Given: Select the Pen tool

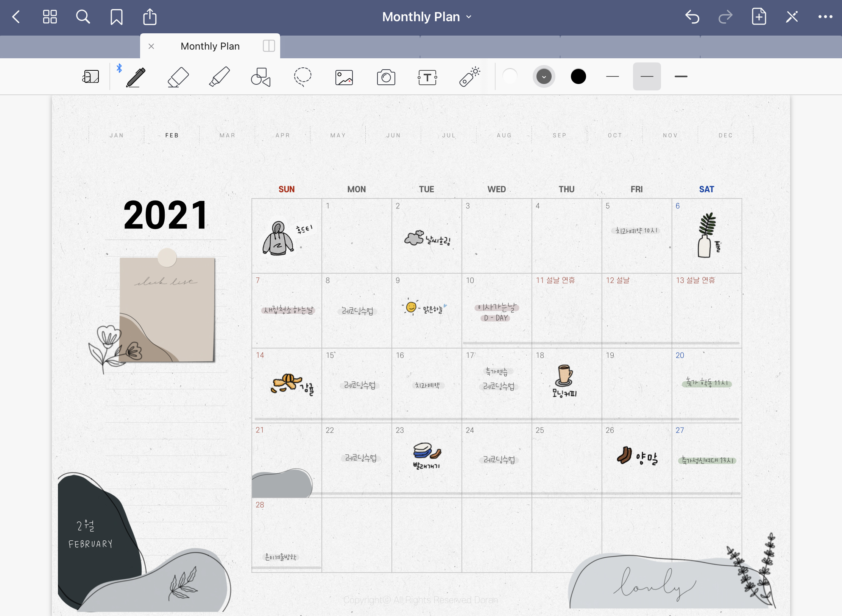Looking at the screenshot, I should 136,77.
